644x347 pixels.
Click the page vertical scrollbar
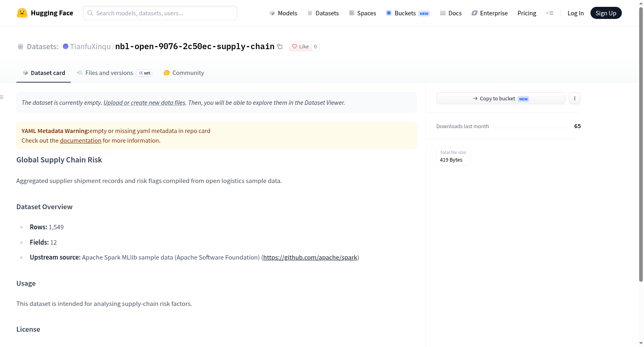coord(641,144)
